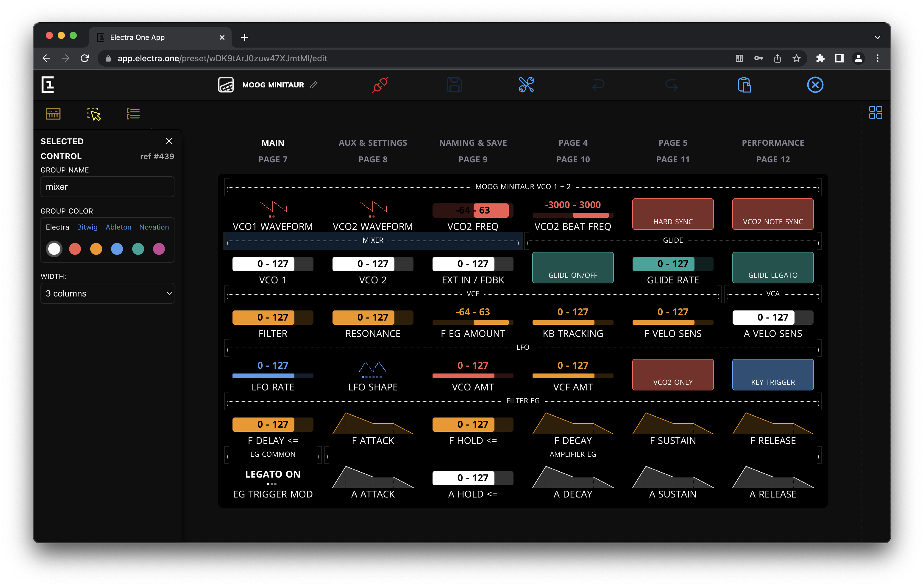Select the dashed selection cursor tool icon

pos(94,114)
